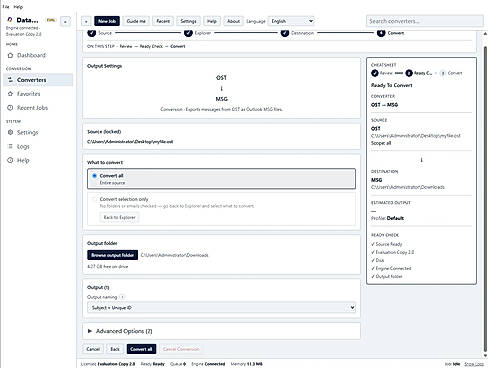488x368 pixels.
Task: Click the Guide me toolbar button
Action: pyautogui.click(x=136, y=21)
